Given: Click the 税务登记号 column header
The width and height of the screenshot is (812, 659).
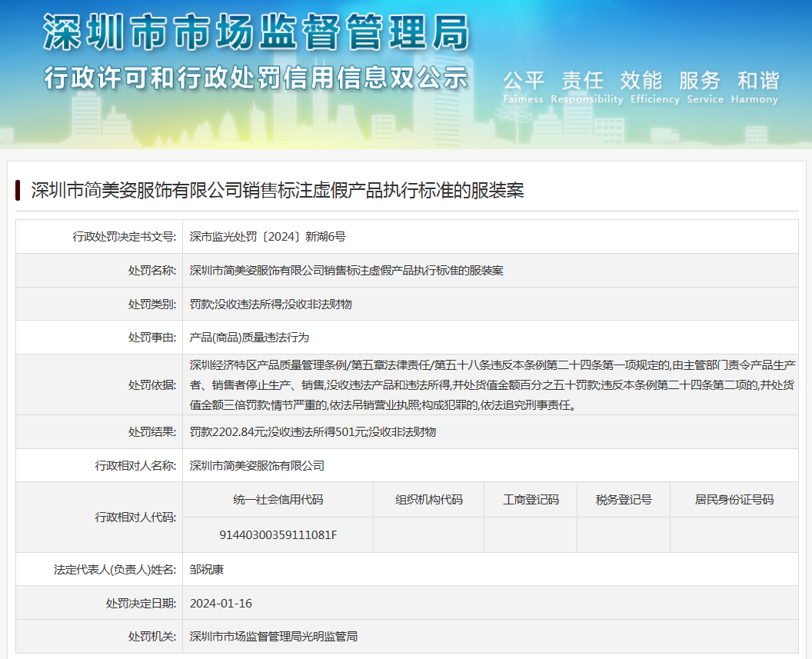Looking at the screenshot, I should point(623,500).
